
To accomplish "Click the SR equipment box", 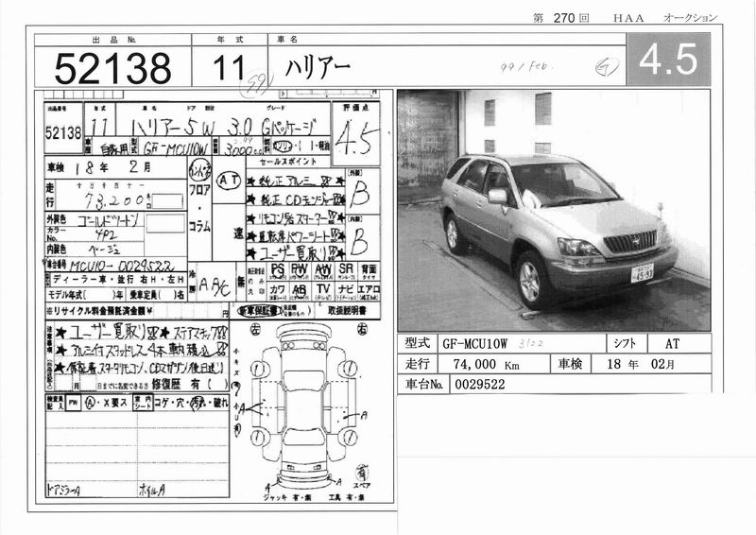I will pos(346,271).
